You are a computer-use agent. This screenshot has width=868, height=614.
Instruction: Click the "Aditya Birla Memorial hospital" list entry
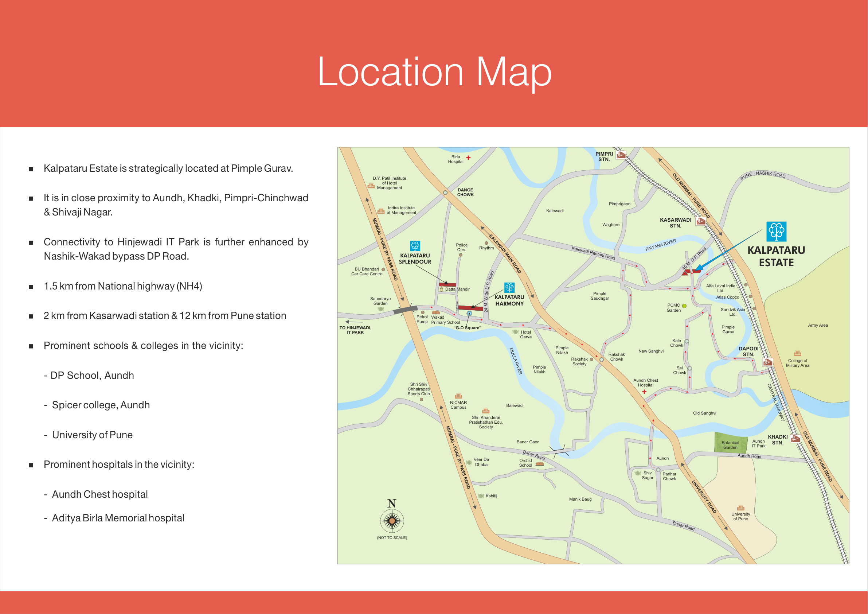[x=118, y=518]
